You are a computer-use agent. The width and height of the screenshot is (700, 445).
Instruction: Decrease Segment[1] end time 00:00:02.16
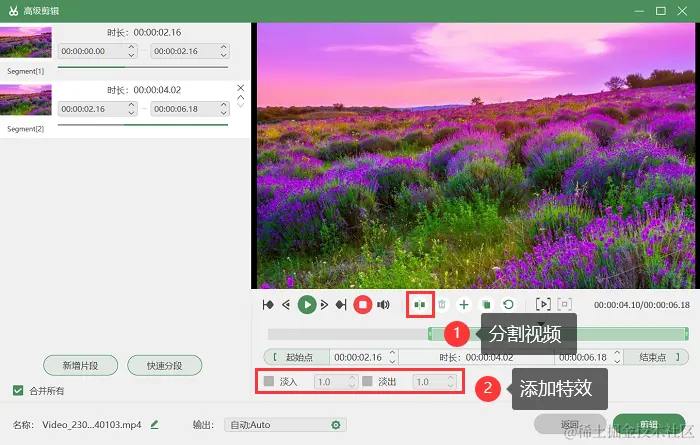point(224,55)
